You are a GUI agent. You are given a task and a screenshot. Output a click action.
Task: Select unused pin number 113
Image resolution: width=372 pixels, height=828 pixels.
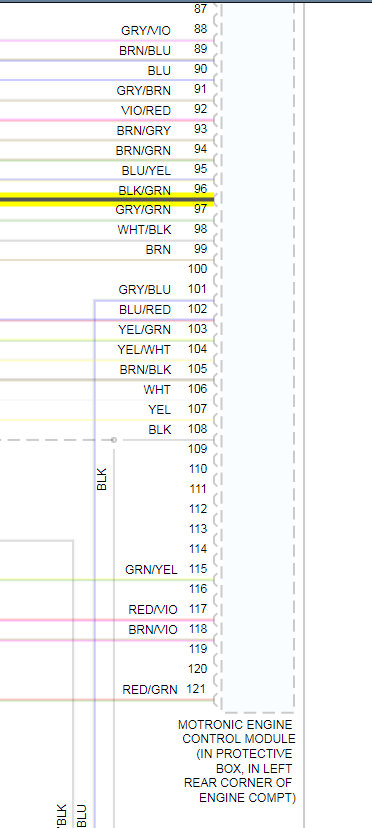pyautogui.click(x=198, y=529)
